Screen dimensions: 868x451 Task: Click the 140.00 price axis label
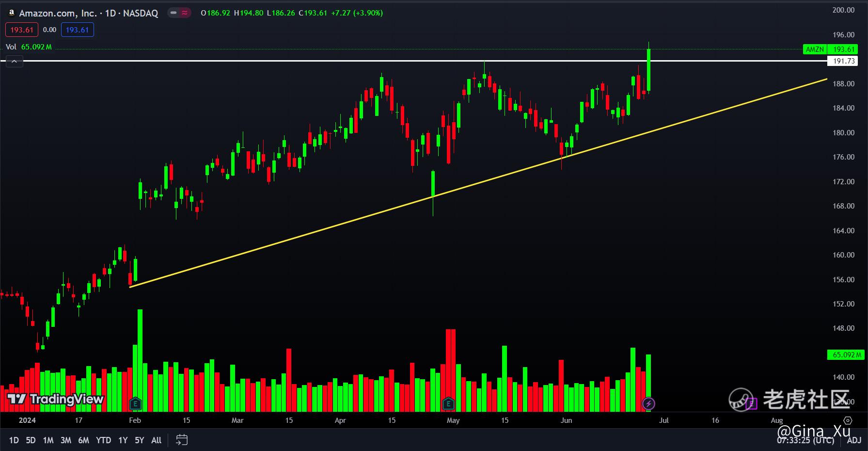[x=843, y=377]
